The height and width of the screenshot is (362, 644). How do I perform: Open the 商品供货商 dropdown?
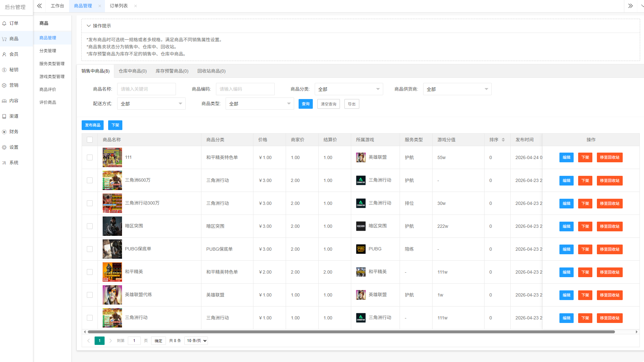pos(457,89)
